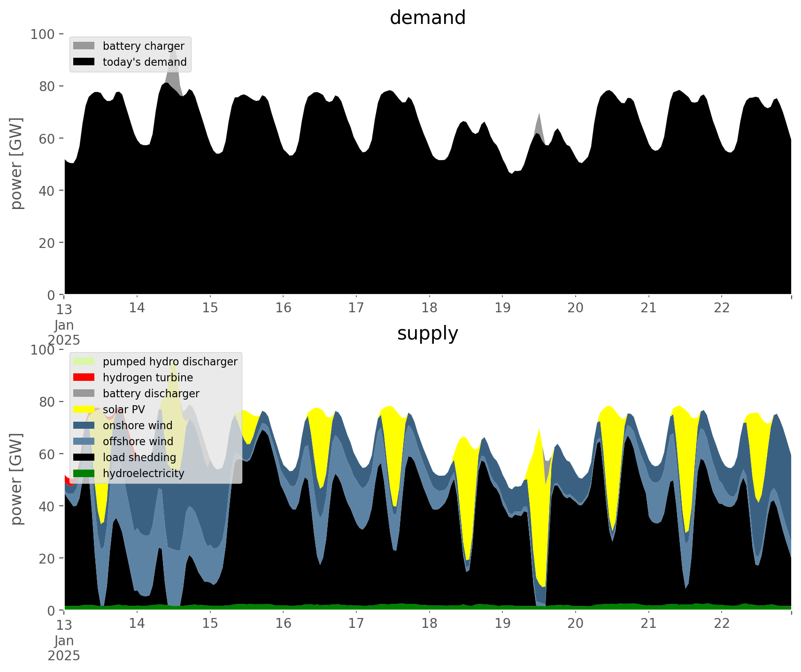Click the '16' date tick under demand chart

pyautogui.click(x=283, y=308)
